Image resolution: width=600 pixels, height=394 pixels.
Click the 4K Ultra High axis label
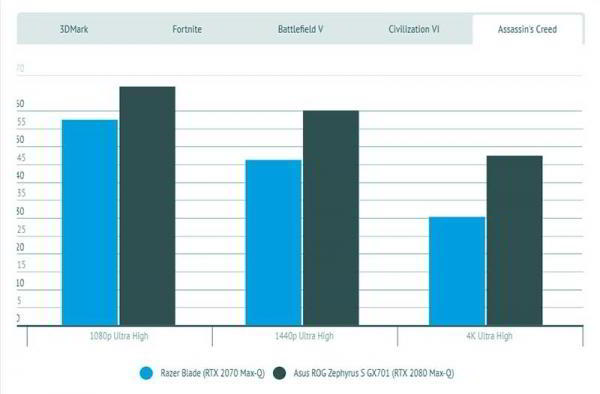click(489, 336)
